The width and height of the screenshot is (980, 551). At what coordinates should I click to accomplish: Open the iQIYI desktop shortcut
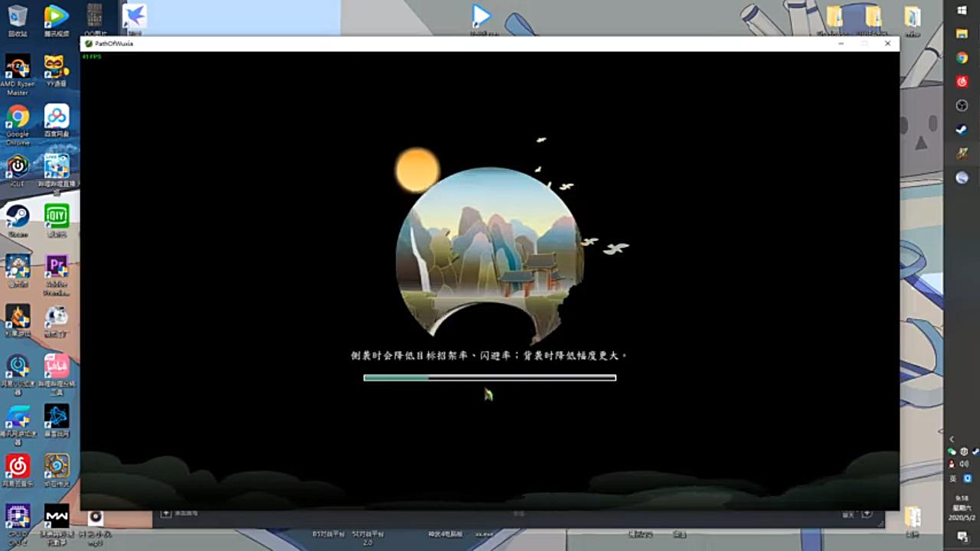[56, 220]
